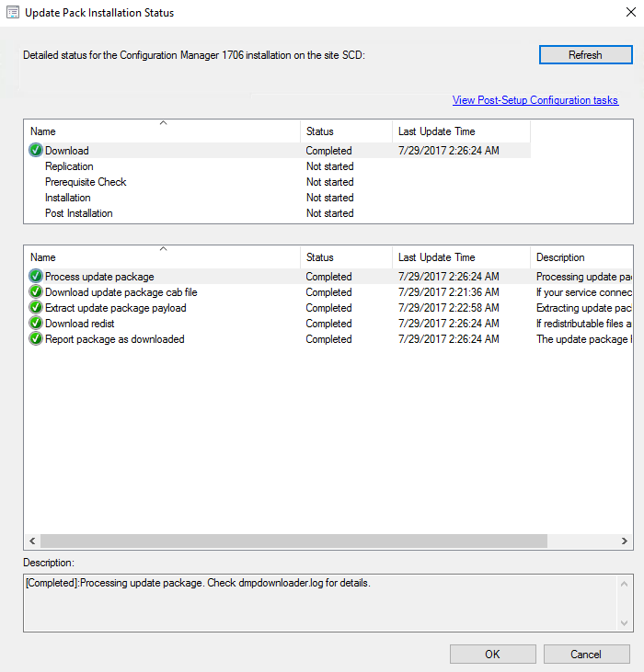Click description cell starting 'The update package'
Screen dimensions: 644x672
[584, 339]
